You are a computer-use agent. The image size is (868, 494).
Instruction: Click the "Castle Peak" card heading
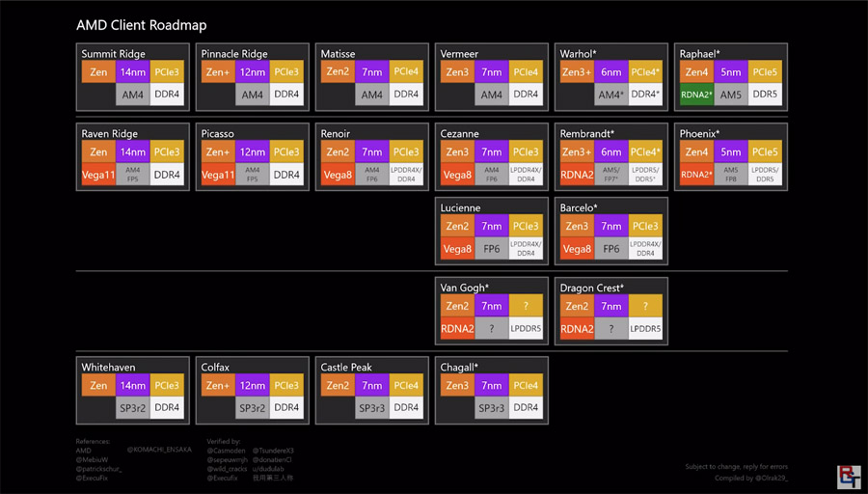346,368
